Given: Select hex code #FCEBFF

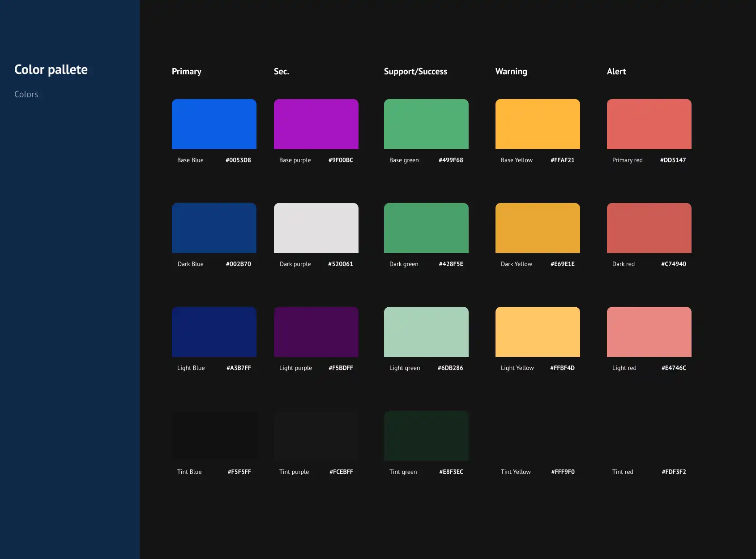Looking at the screenshot, I should pos(341,472).
